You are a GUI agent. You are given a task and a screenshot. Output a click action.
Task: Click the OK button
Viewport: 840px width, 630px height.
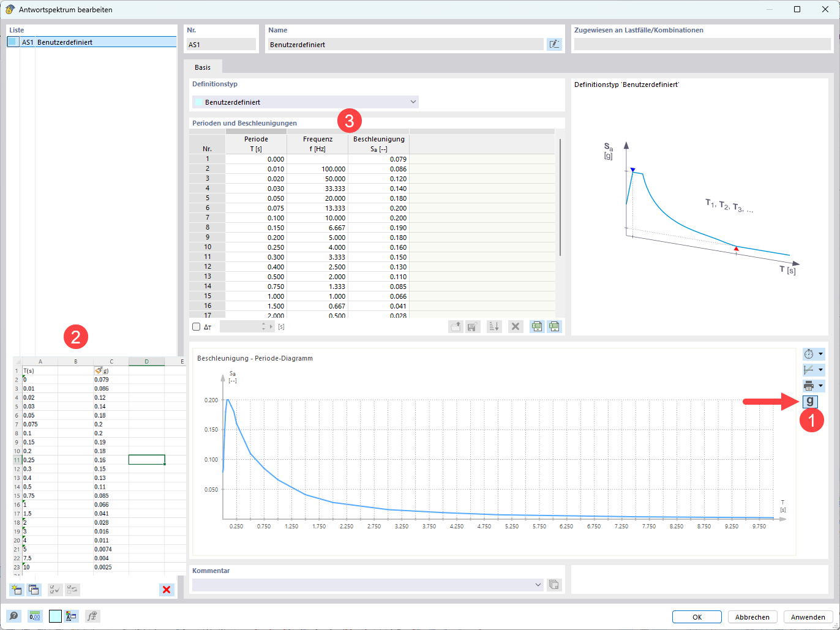697,617
